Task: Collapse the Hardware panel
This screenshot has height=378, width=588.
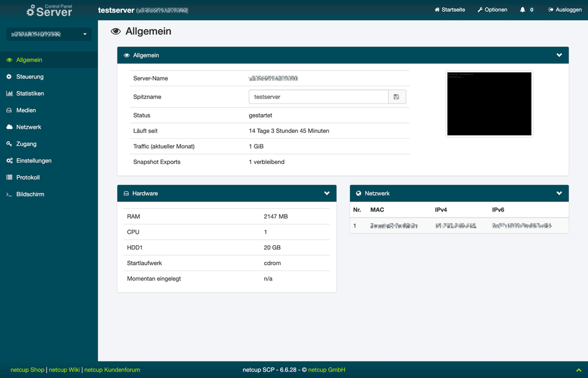Action: tap(327, 193)
